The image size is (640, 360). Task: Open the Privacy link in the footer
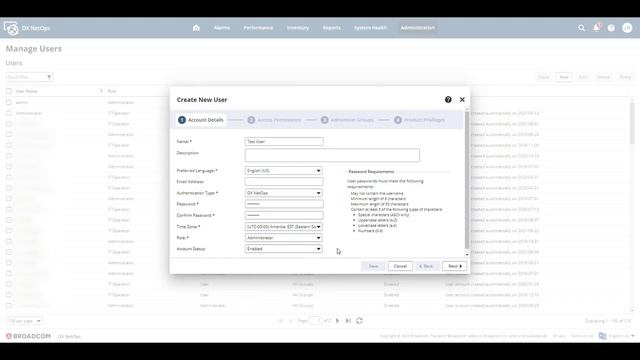[x=559, y=336]
